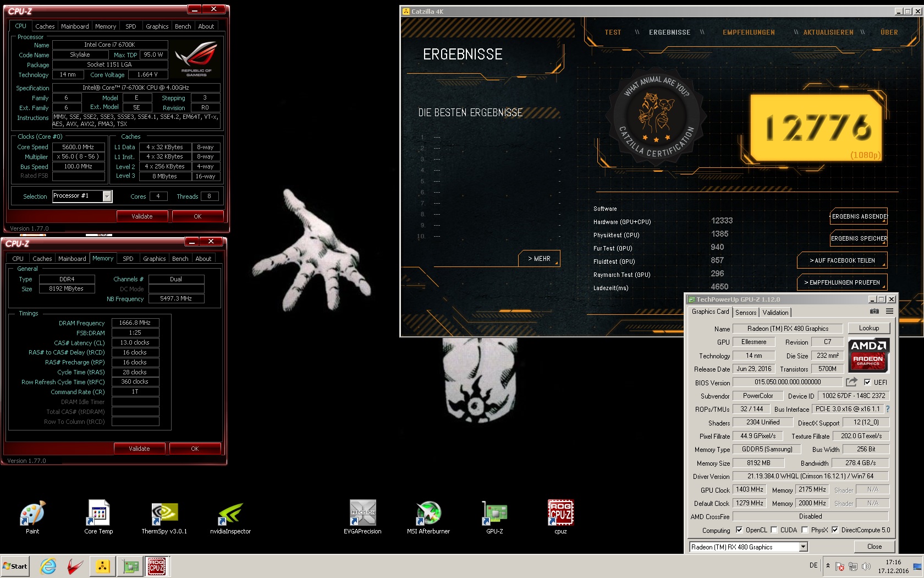The height and width of the screenshot is (578, 924).
Task: Open the GPU-Z hamburger menu icon
Action: 889,312
